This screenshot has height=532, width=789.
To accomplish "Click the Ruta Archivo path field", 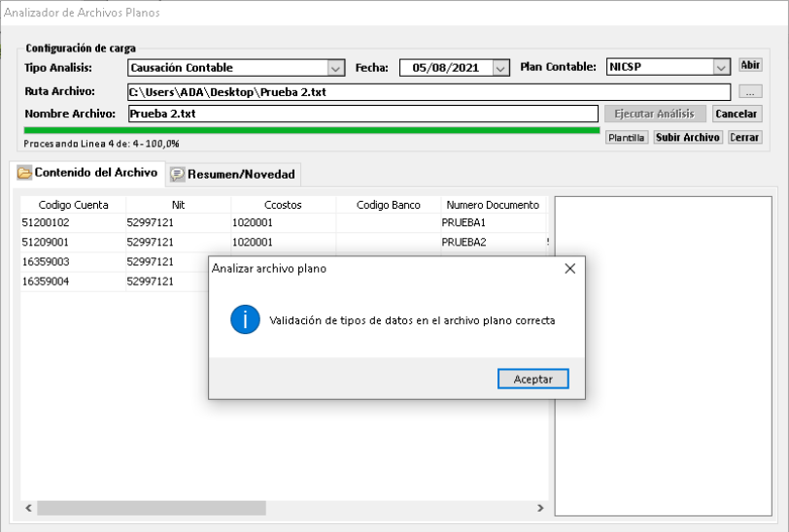I will coord(428,91).
